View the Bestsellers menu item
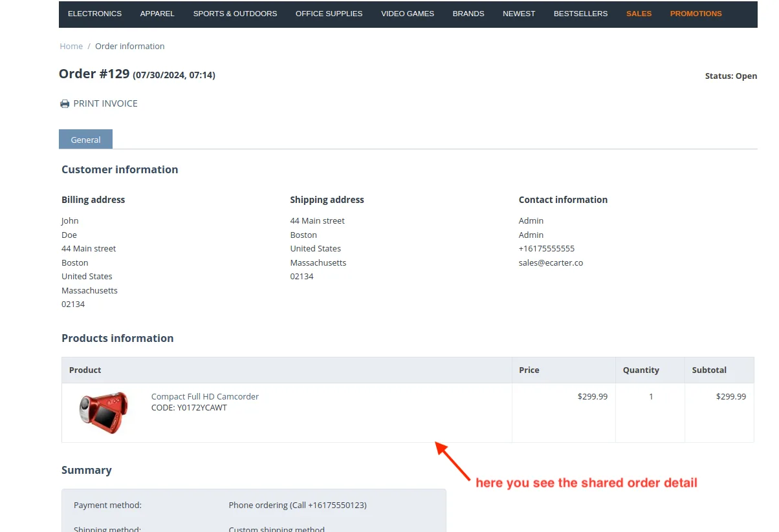The image size is (779, 532). (580, 14)
